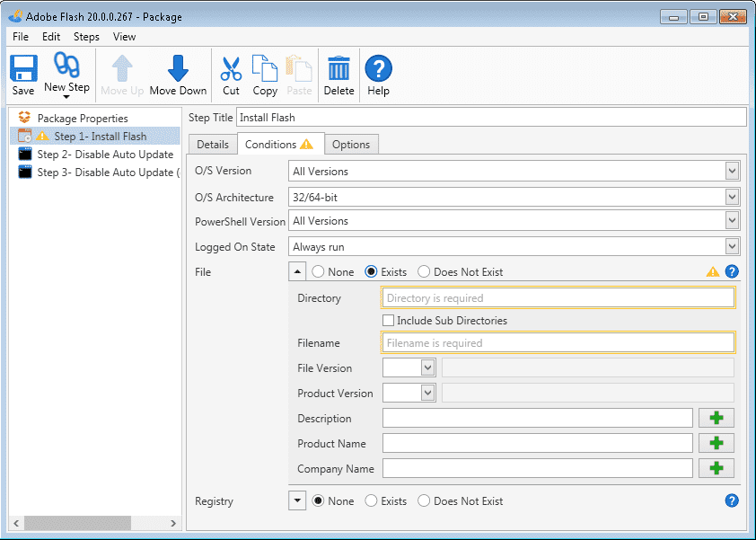Click the blue help icon in File row
Screen dimensions: 756x540
732,271
